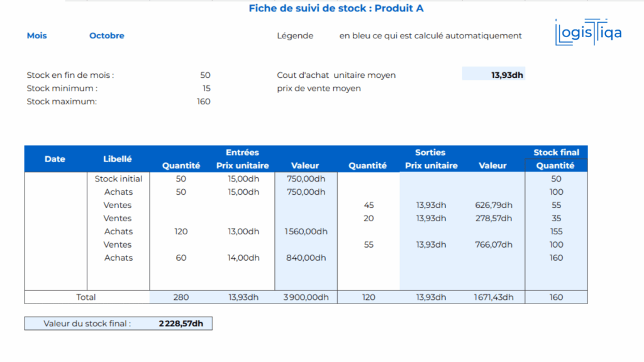Viewport: 644px width, 362px height.
Task: Click the Sorties header group
Action: pyautogui.click(x=430, y=152)
